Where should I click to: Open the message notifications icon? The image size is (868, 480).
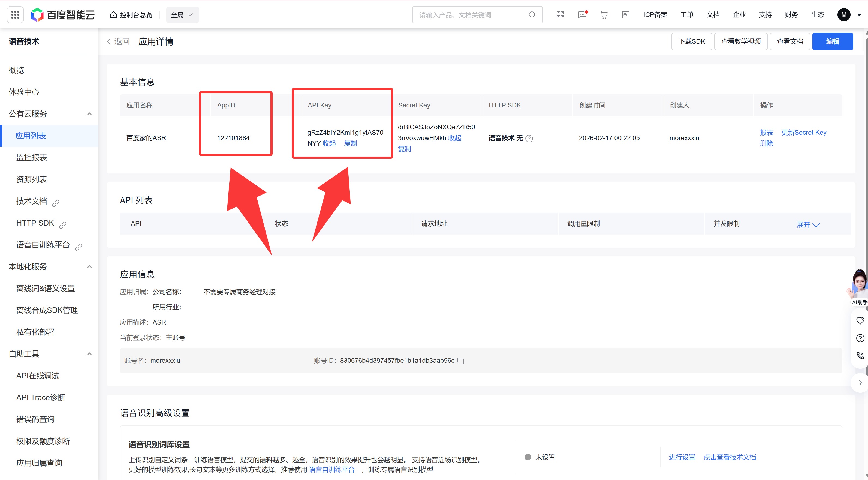pos(582,15)
